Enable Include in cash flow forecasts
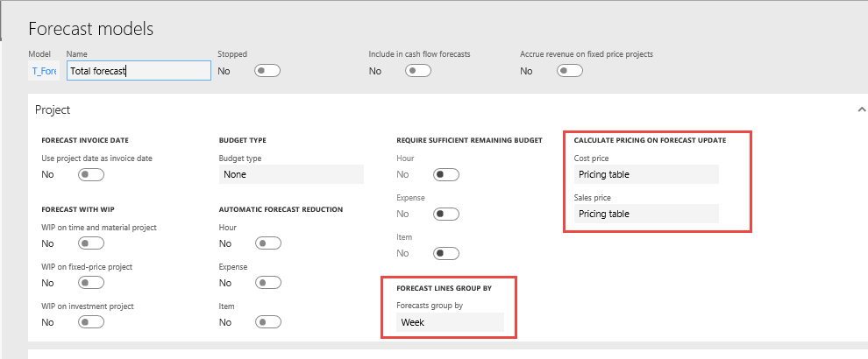868x359 pixels. 417,71
